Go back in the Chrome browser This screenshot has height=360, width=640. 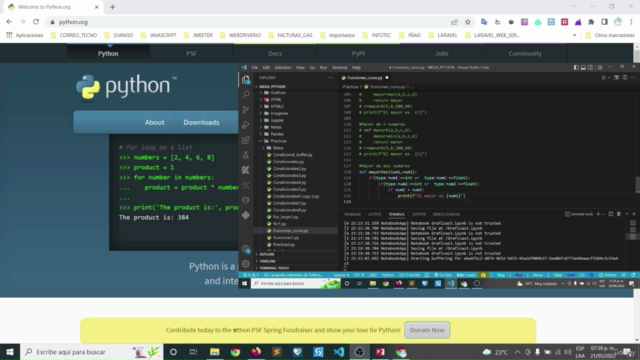pyautogui.click(x=9, y=22)
